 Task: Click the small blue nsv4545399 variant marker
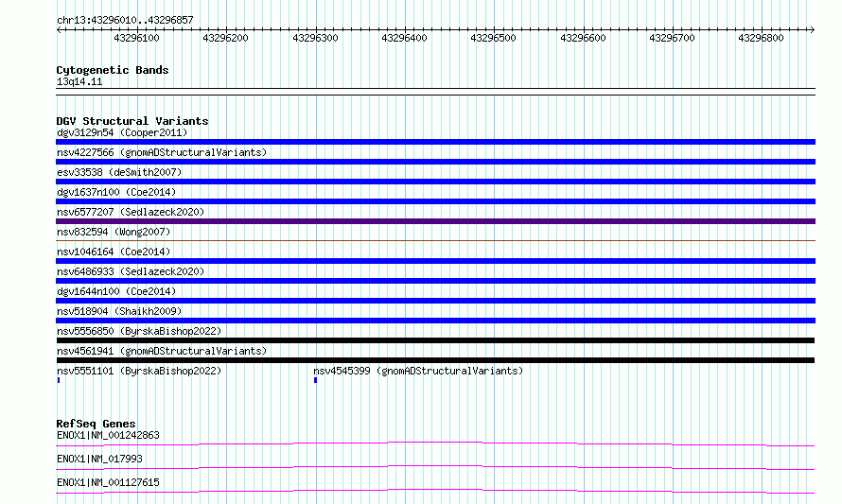point(315,380)
